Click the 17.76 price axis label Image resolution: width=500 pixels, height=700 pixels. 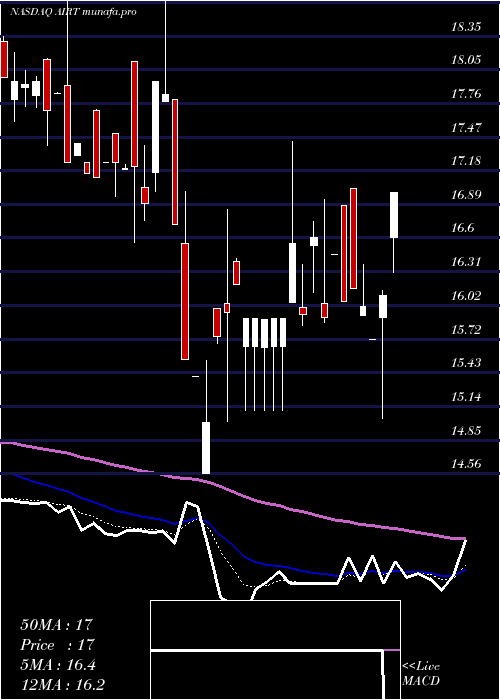(466, 94)
